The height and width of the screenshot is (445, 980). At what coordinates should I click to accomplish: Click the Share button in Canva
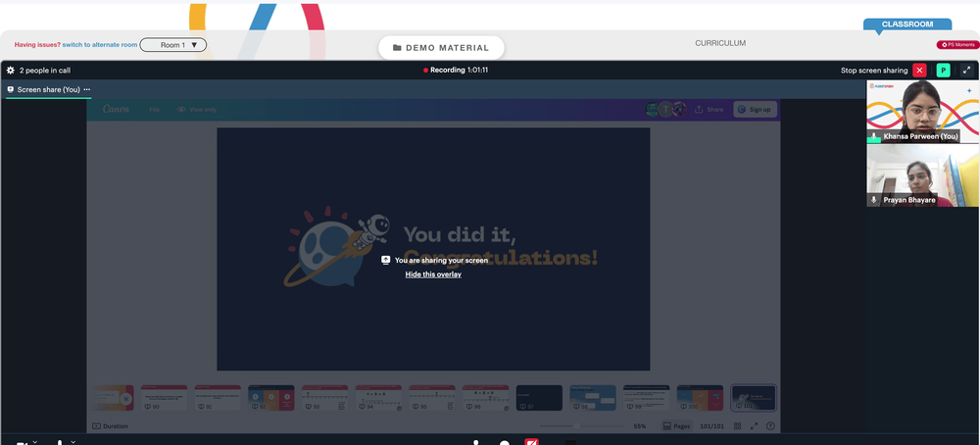tap(709, 110)
